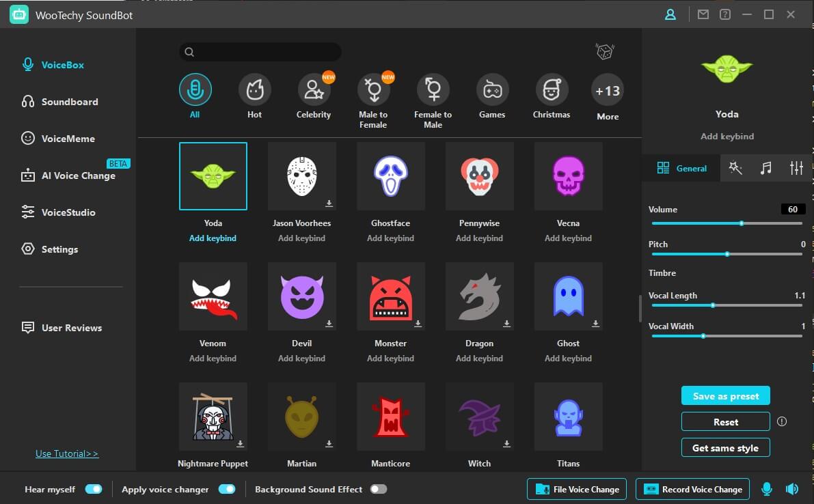Choose the Christmas category Santa icon
The width and height of the screenshot is (814, 504).
point(551,90)
